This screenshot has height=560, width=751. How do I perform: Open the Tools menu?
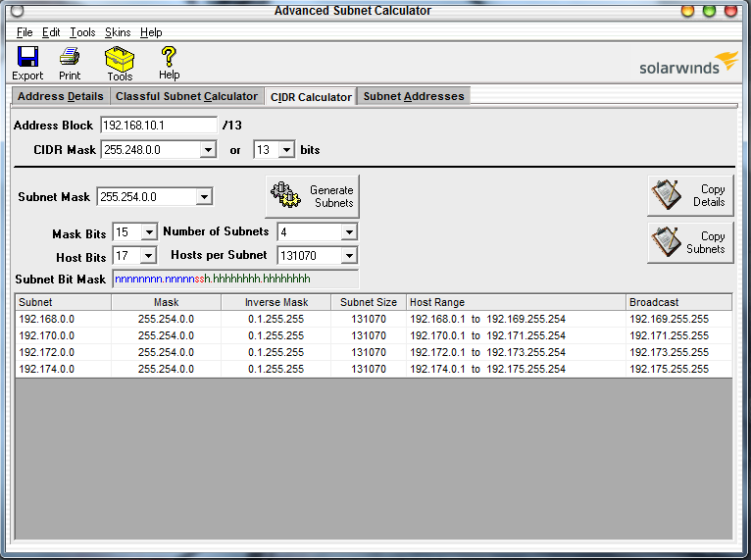82,32
